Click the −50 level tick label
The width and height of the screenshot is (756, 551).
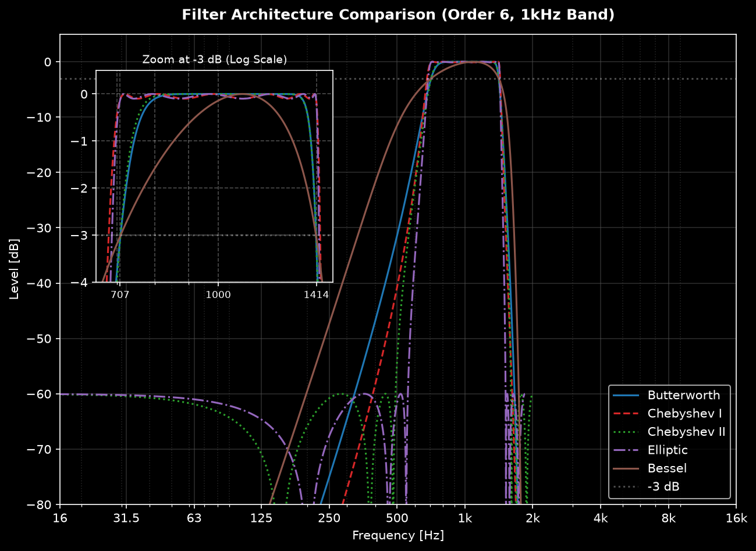click(40, 339)
